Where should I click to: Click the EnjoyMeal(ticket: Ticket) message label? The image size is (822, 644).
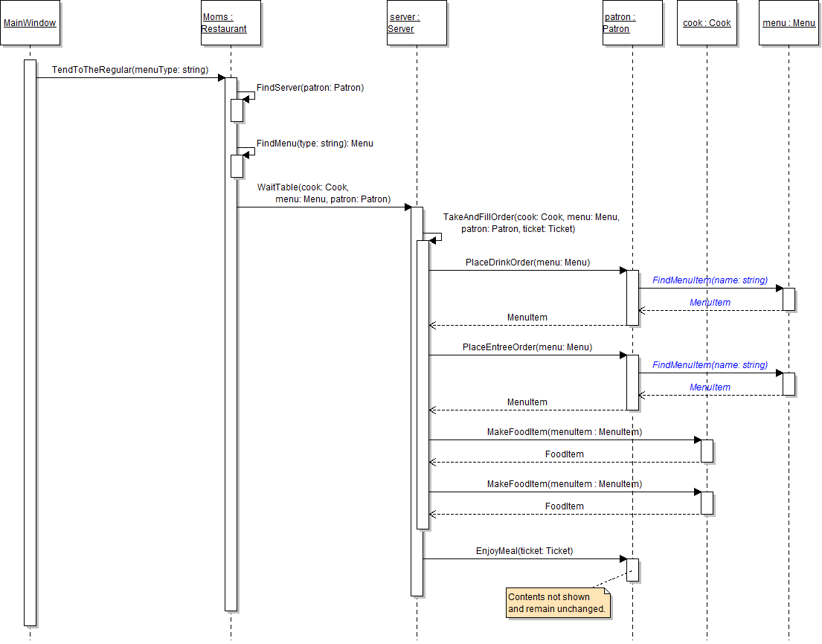(x=524, y=551)
